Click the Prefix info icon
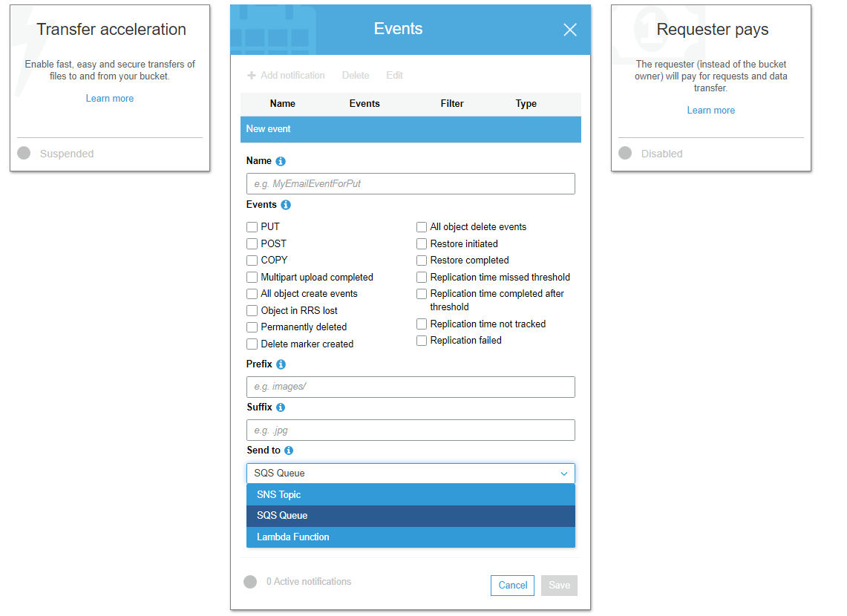This screenshot has width=847, height=616. pos(281,364)
